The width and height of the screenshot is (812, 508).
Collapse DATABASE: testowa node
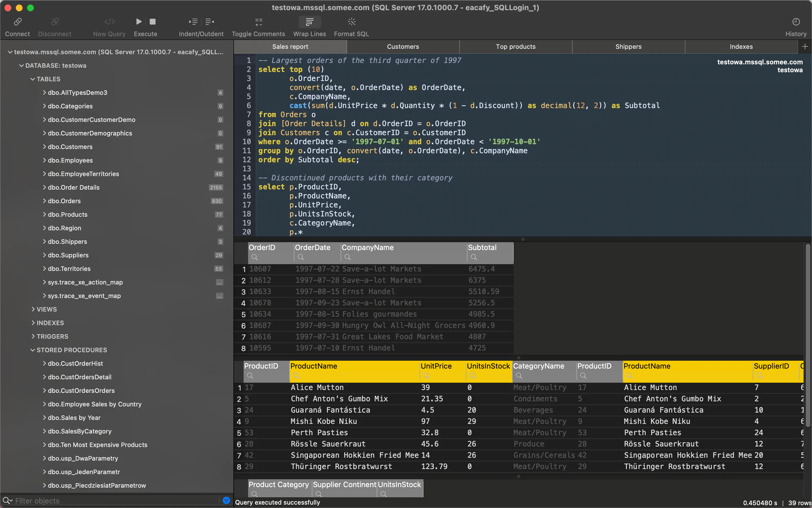click(x=21, y=65)
